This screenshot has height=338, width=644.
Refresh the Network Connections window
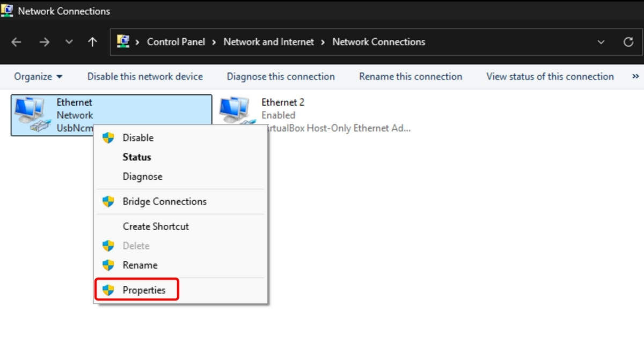coord(628,42)
